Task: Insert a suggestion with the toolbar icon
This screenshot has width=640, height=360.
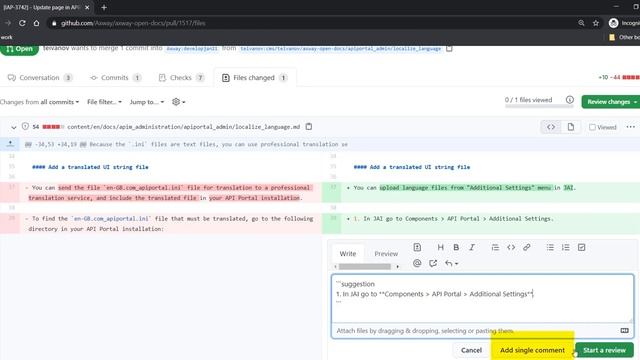Action: point(417,247)
